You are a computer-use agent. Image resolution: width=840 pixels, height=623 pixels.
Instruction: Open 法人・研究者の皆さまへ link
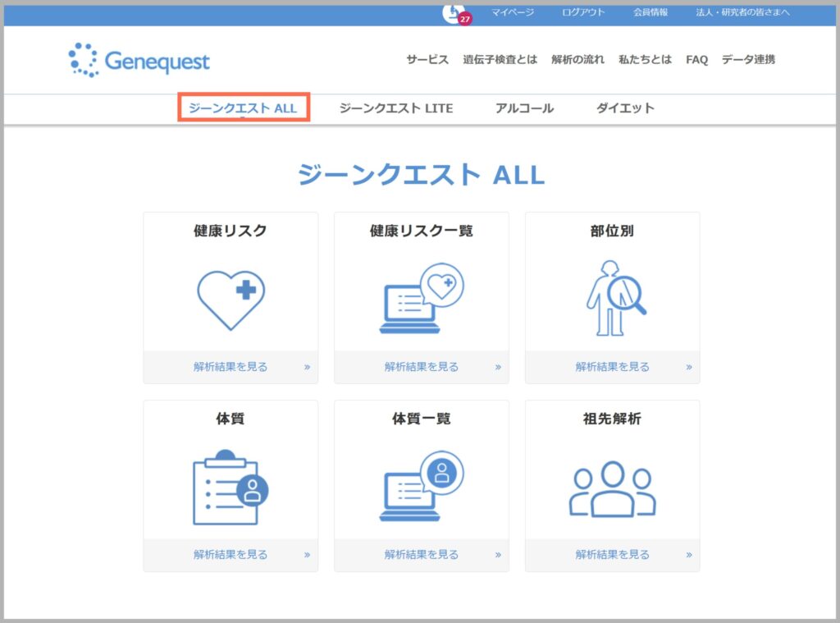pyautogui.click(x=742, y=12)
